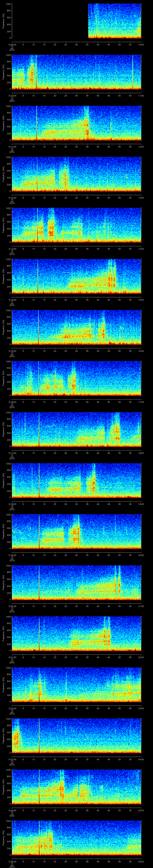Click the "30" second tick under the 0:14:00 panel
This screenshot has width=153, height=868.
coord(77,300)
